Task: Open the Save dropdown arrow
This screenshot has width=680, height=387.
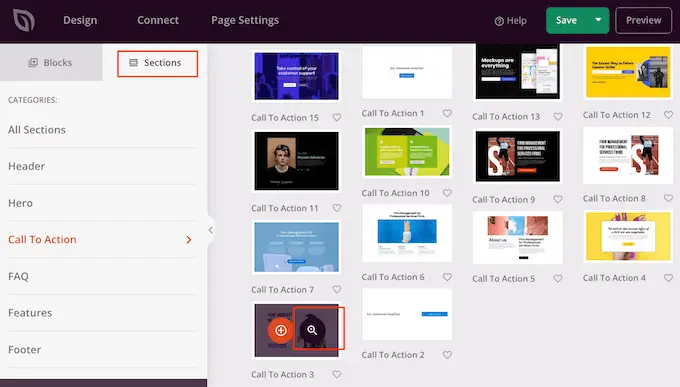Action: 598,20
